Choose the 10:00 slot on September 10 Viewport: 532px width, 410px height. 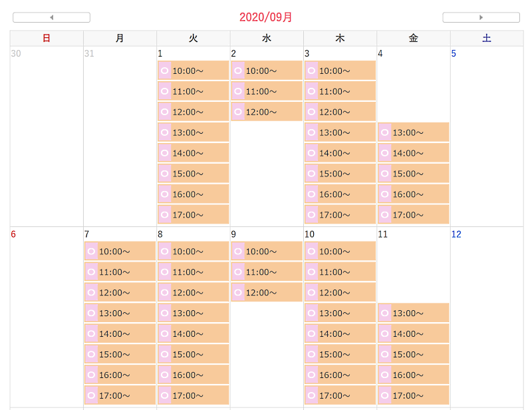coord(340,252)
